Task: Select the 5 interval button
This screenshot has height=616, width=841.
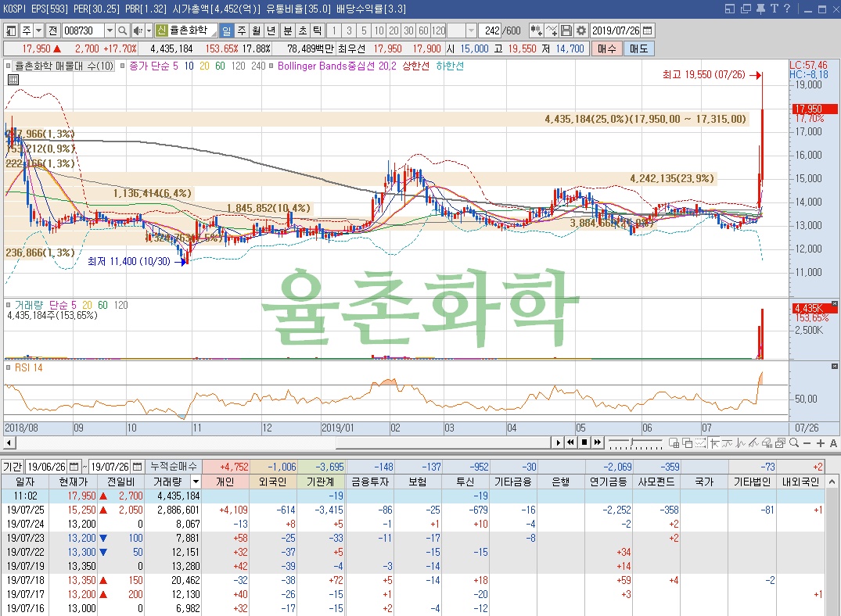Action: tap(365, 30)
